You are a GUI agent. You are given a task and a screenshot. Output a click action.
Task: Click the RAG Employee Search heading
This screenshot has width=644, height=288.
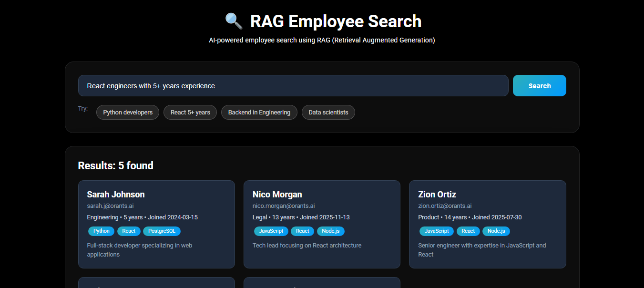click(x=336, y=21)
